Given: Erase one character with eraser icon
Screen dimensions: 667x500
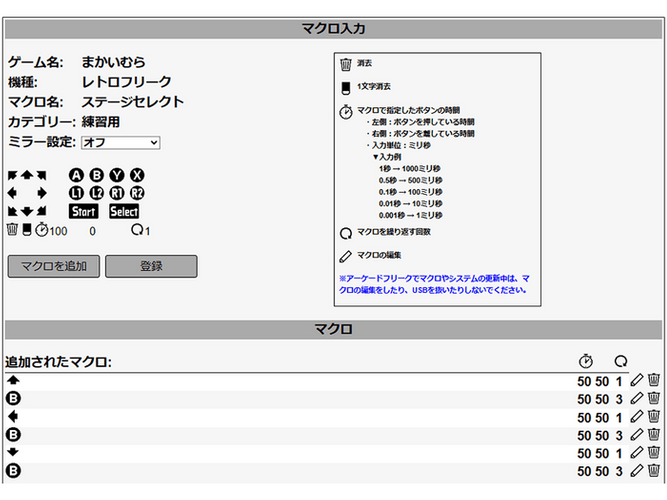Looking at the screenshot, I should pyautogui.click(x=27, y=230).
